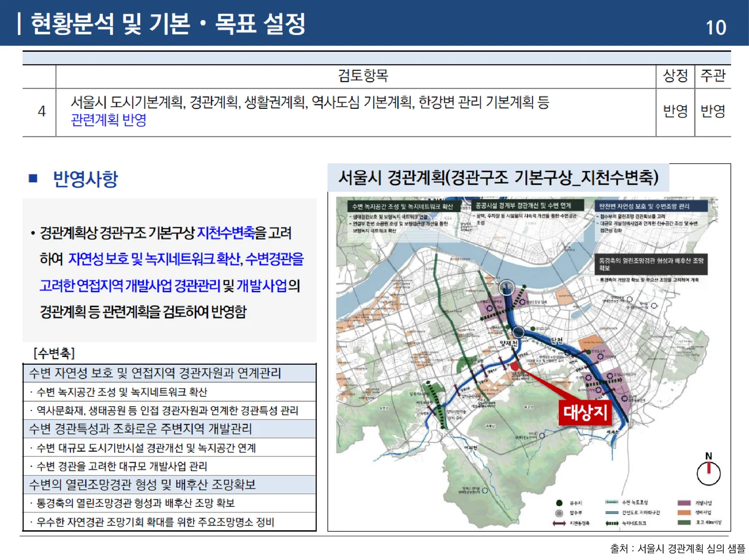Click the 반영 cell under 주관
The image size is (749, 560).
(x=713, y=111)
